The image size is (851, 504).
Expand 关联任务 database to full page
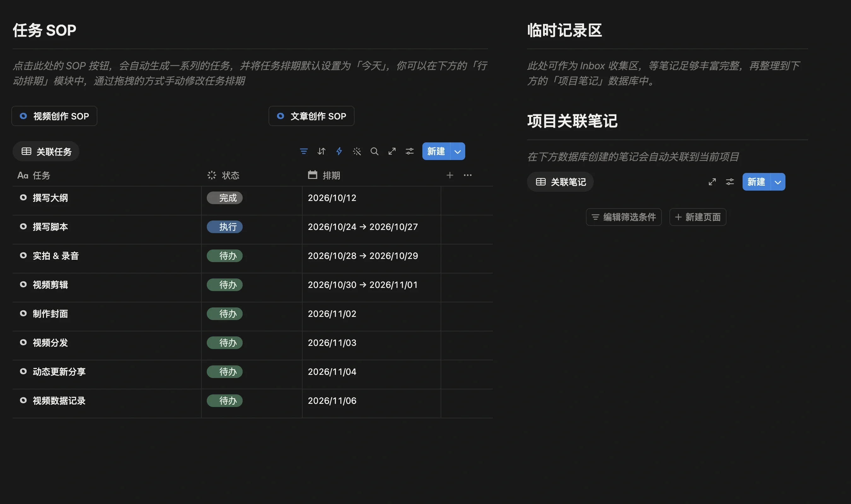click(x=392, y=151)
